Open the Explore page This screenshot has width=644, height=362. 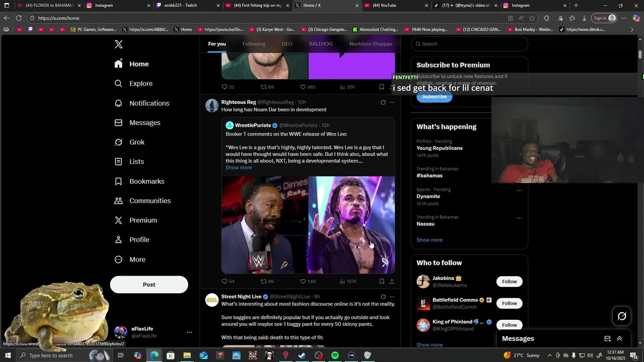(x=133, y=83)
